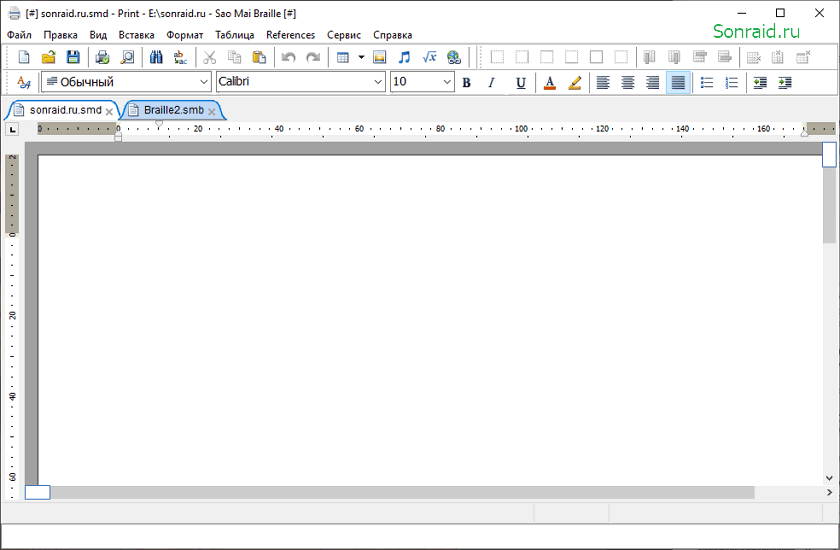
Task: Click the font color A swatch
Action: 549,82
